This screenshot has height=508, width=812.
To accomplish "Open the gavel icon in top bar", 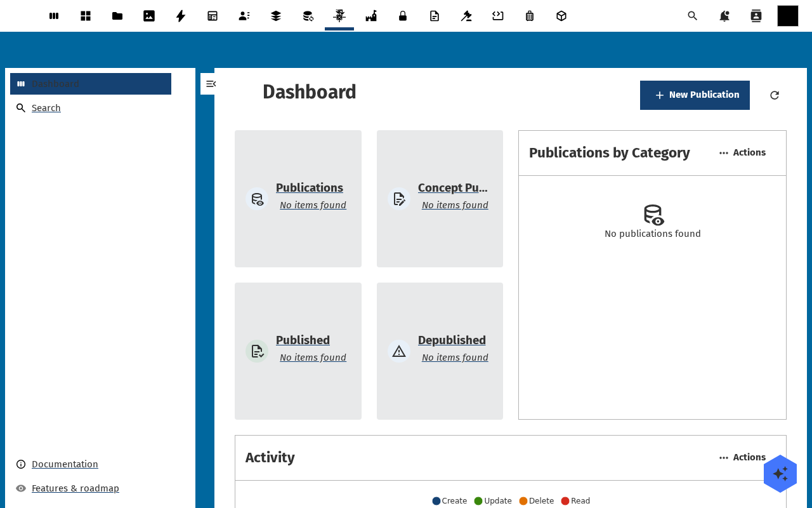I will (466, 16).
